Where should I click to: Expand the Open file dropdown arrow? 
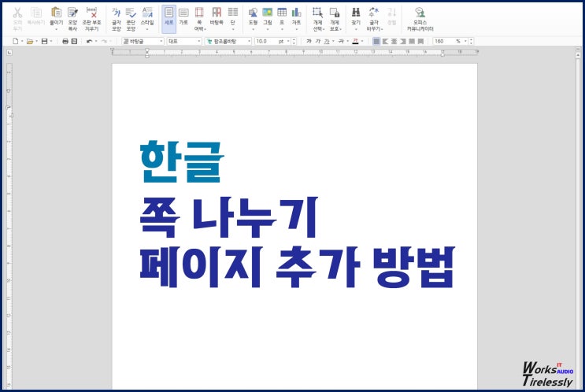(x=36, y=41)
